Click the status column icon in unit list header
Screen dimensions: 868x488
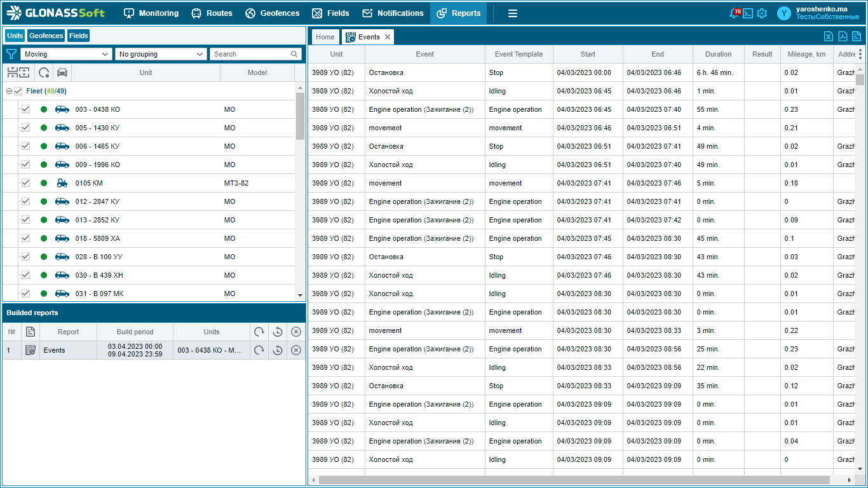point(44,72)
